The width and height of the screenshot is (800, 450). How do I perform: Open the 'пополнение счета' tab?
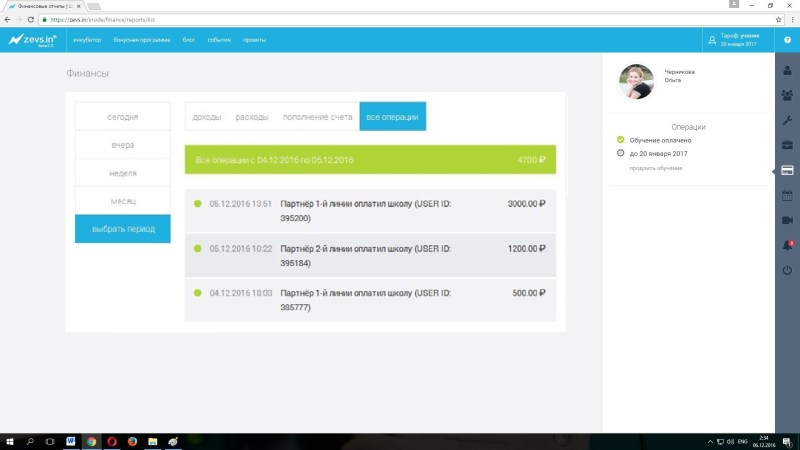317,117
